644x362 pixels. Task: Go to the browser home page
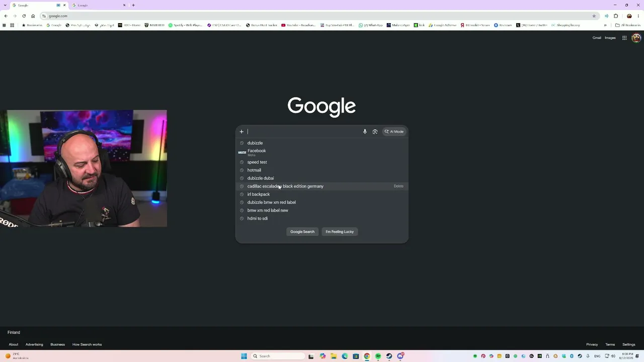tap(33, 16)
